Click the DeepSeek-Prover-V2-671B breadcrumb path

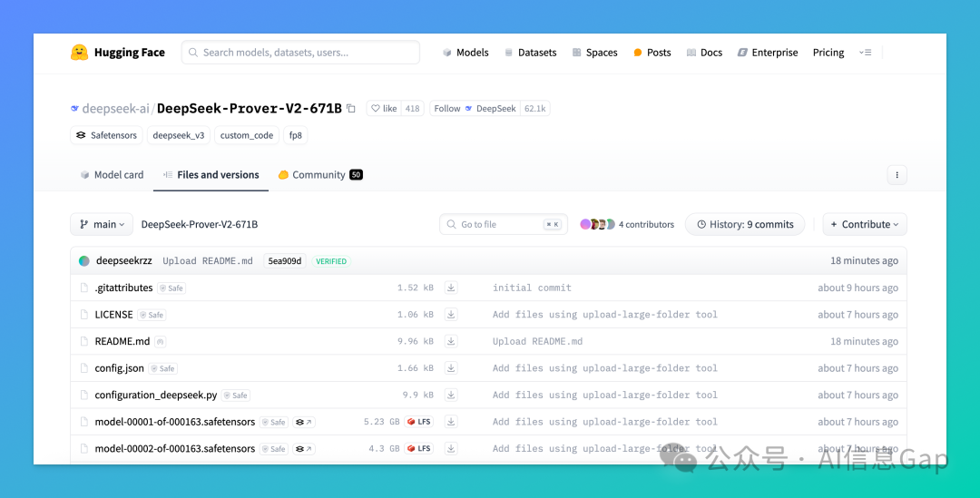(200, 224)
